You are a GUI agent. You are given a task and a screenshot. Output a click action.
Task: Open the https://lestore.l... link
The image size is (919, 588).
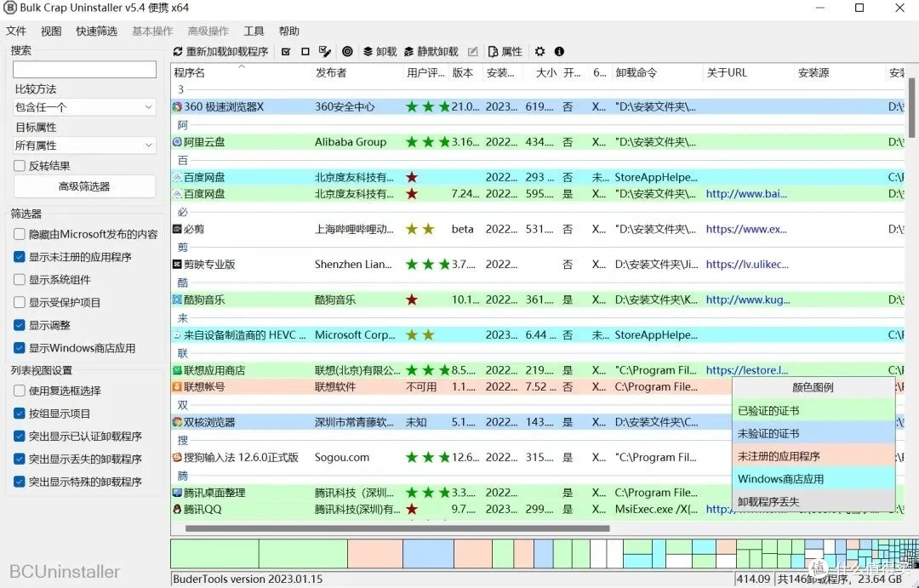[x=747, y=370]
